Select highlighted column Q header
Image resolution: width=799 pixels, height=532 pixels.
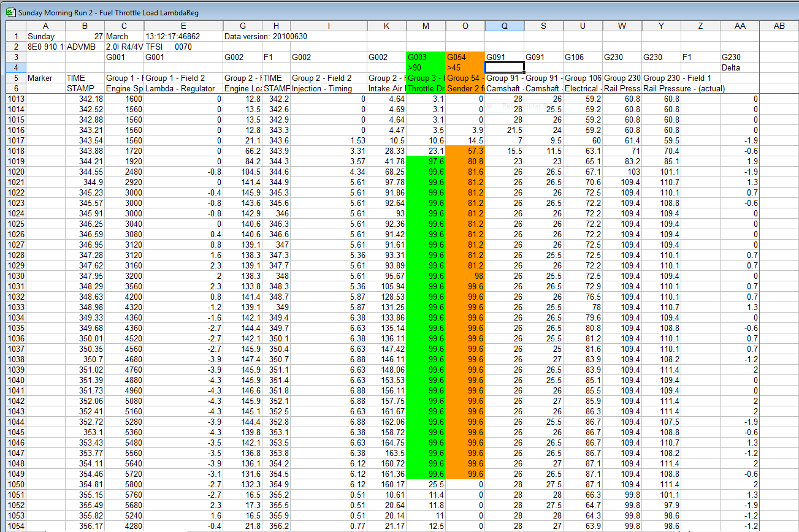coord(504,26)
